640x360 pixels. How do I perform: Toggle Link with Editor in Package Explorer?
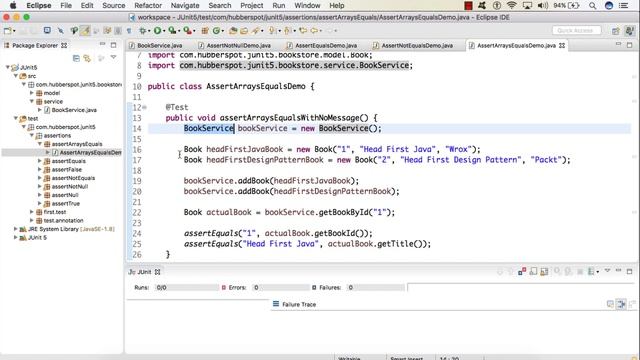click(x=87, y=58)
